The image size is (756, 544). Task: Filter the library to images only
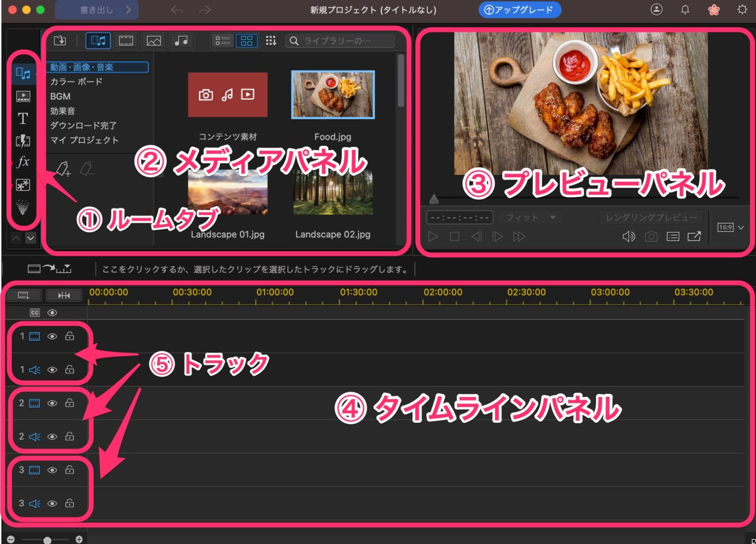(154, 40)
